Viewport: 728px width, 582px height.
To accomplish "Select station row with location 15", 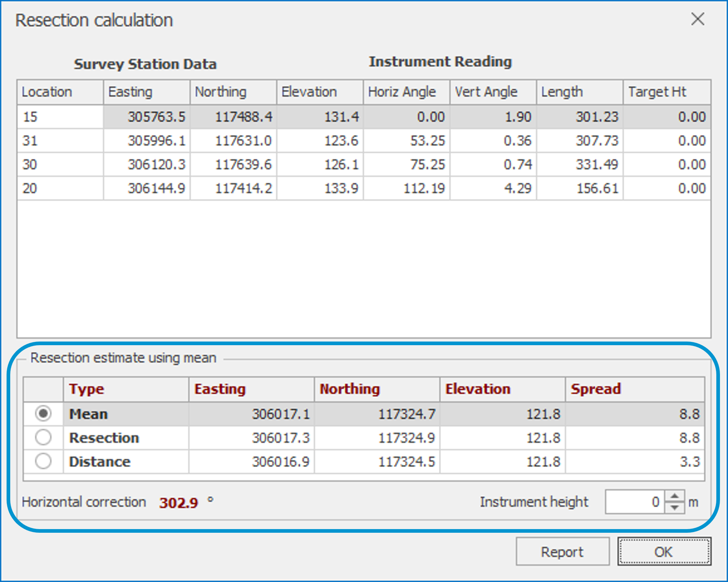I will pos(60,117).
